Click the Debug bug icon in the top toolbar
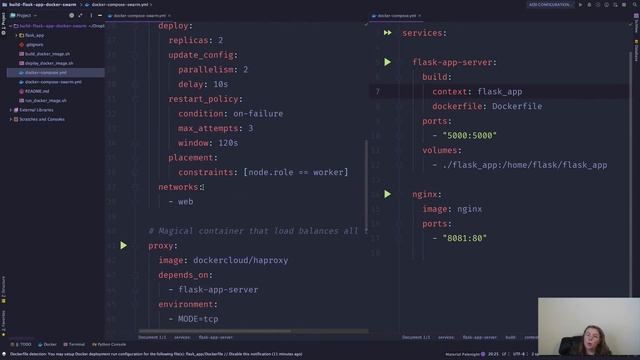 (x=589, y=4)
